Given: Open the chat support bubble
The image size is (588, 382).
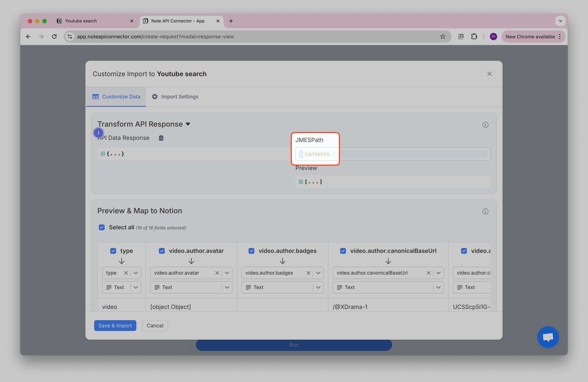Looking at the screenshot, I should (x=548, y=337).
